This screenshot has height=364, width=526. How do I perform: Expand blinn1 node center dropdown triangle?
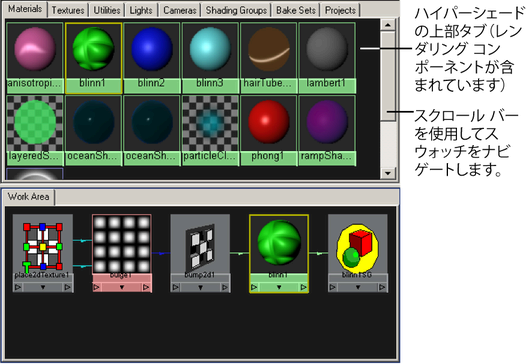[279, 288]
